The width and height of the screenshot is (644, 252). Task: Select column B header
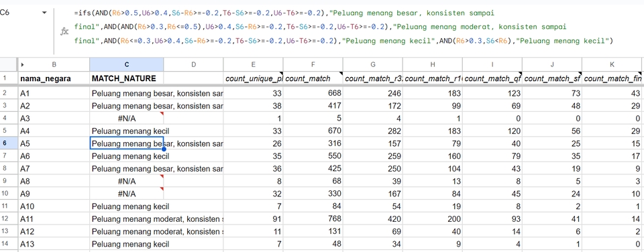(54, 64)
